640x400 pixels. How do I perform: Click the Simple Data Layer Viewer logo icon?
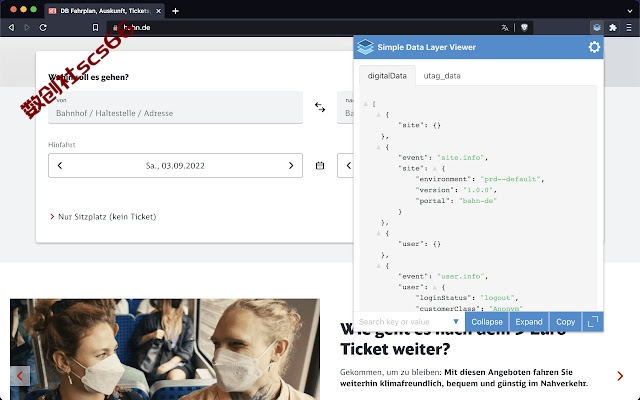(365, 47)
